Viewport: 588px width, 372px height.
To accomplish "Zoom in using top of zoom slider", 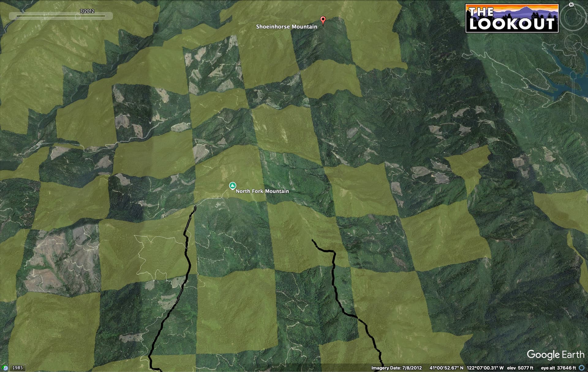I will [x=573, y=76].
